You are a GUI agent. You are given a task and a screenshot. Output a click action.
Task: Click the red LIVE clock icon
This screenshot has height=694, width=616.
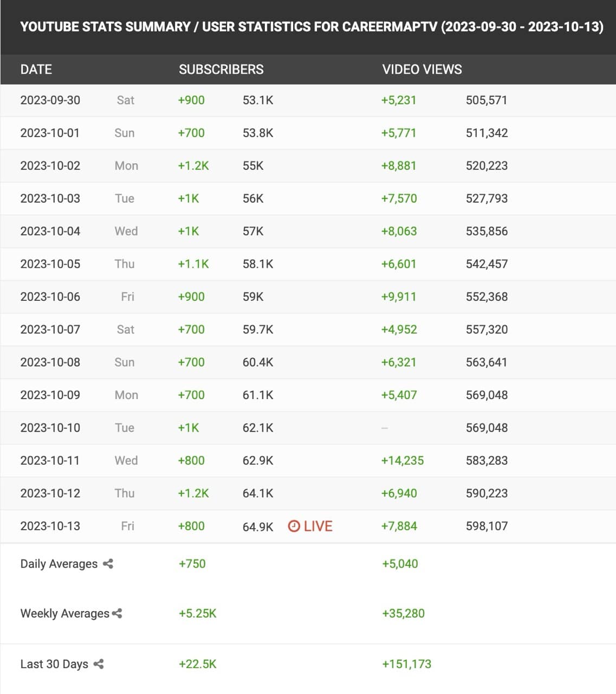[294, 526]
